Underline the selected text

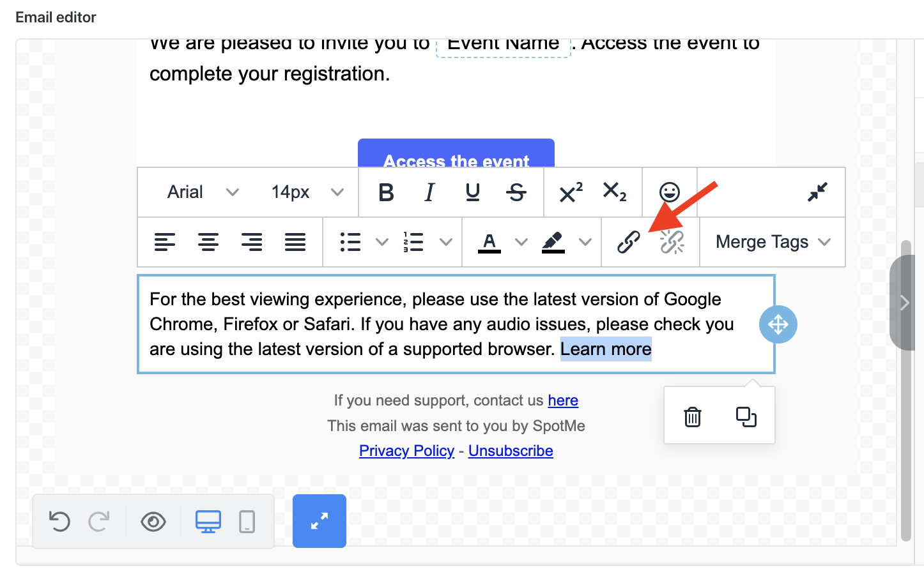[472, 192]
